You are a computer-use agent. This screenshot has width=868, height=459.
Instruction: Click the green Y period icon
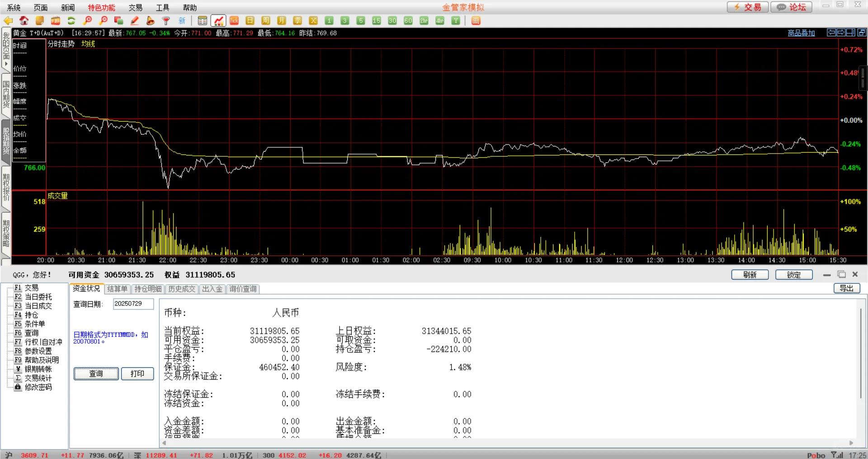[456, 21]
